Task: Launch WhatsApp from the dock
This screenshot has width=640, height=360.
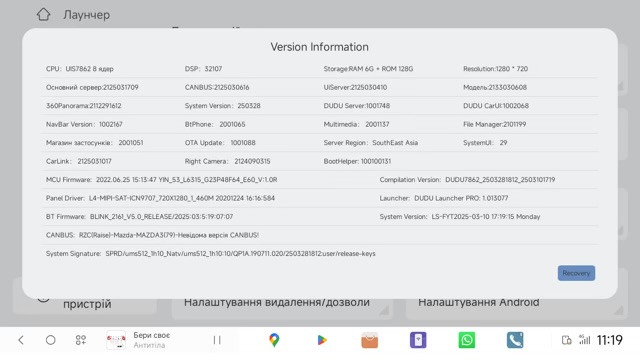Action: 467,340
